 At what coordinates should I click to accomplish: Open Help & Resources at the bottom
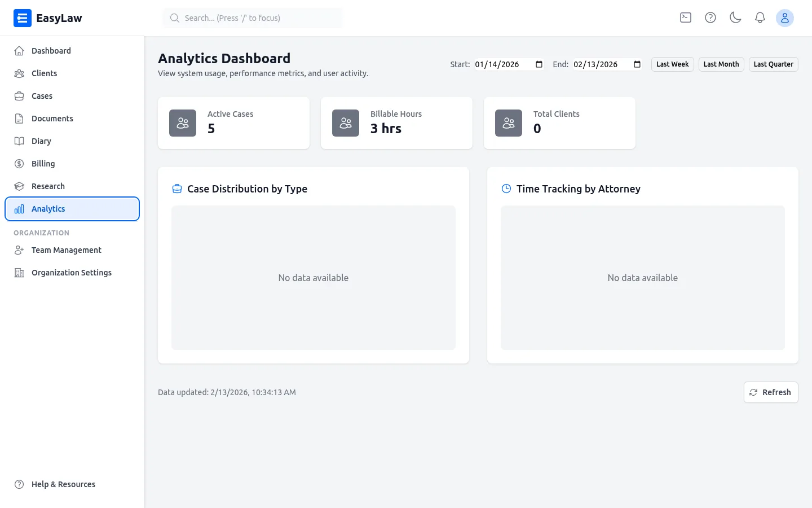[x=63, y=484]
